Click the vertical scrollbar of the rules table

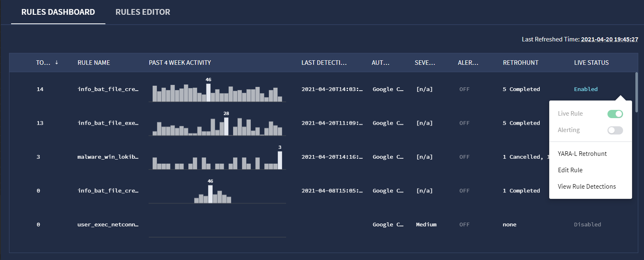coord(637,92)
